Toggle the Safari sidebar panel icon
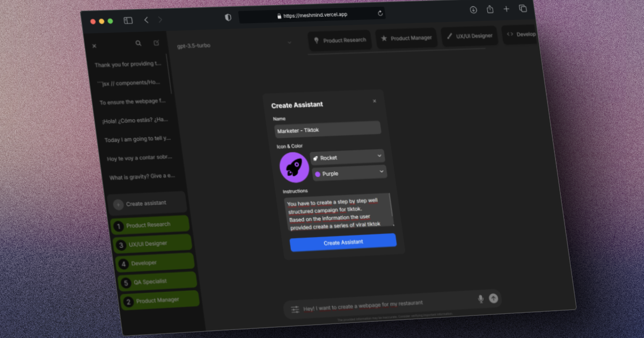The height and width of the screenshot is (338, 644). (128, 20)
